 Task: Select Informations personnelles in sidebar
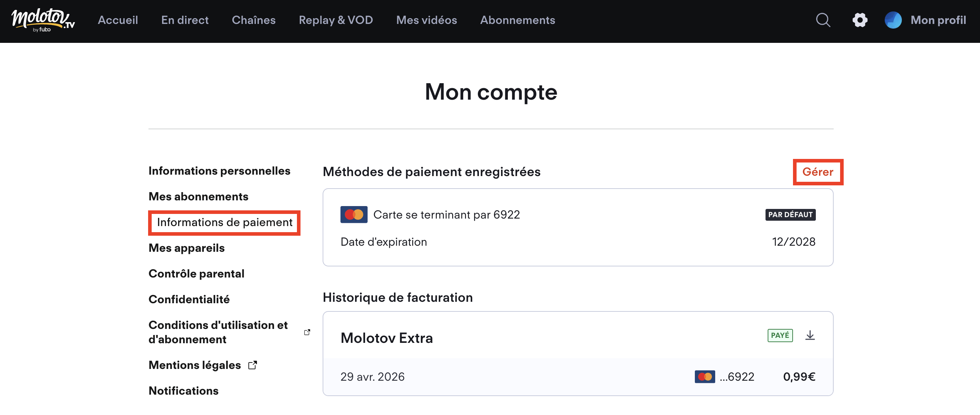219,171
